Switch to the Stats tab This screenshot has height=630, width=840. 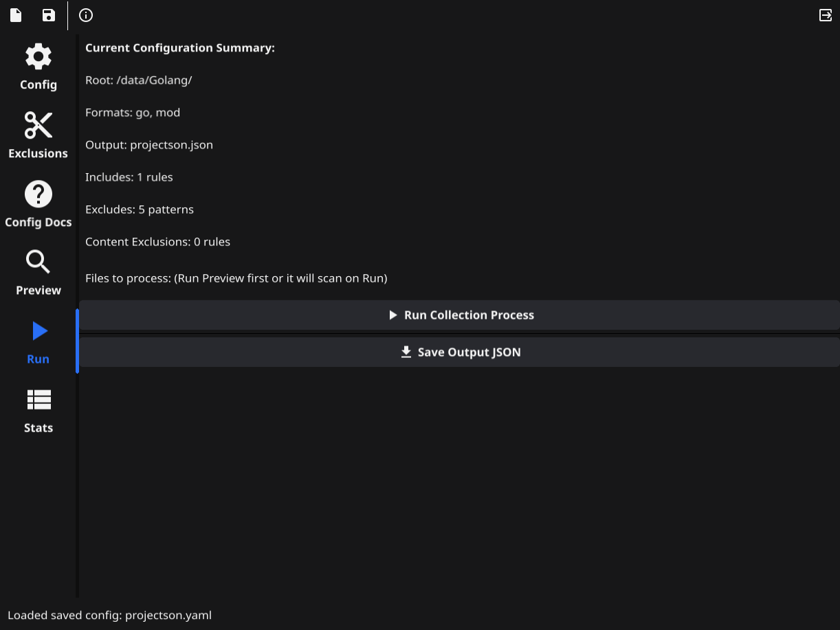[38, 410]
